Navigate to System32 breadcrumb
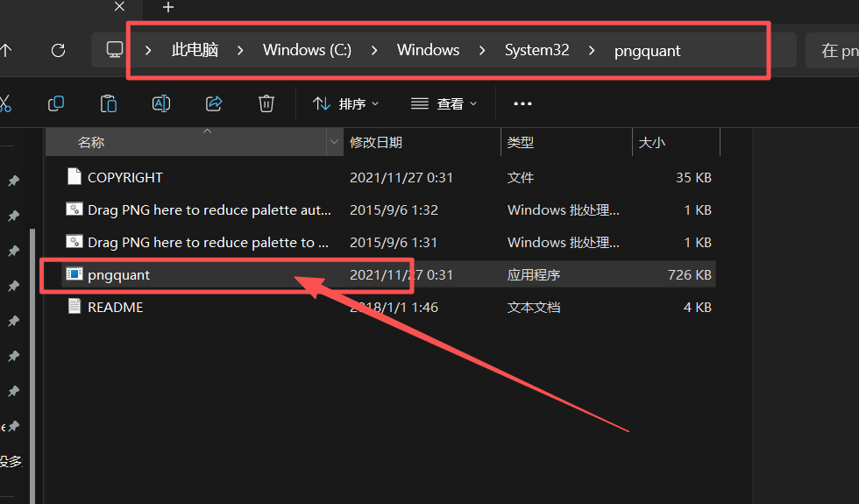This screenshot has height=504, width=859. coord(536,51)
